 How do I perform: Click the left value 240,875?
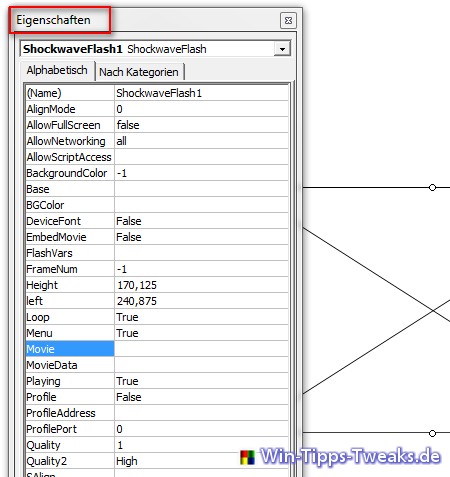point(201,301)
